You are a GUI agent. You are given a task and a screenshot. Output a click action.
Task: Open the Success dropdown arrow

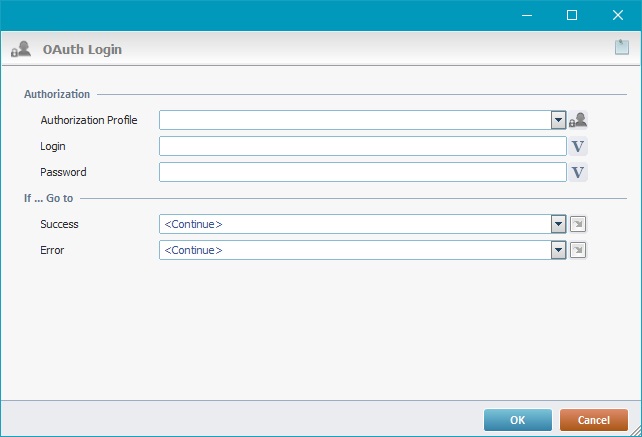(559, 224)
